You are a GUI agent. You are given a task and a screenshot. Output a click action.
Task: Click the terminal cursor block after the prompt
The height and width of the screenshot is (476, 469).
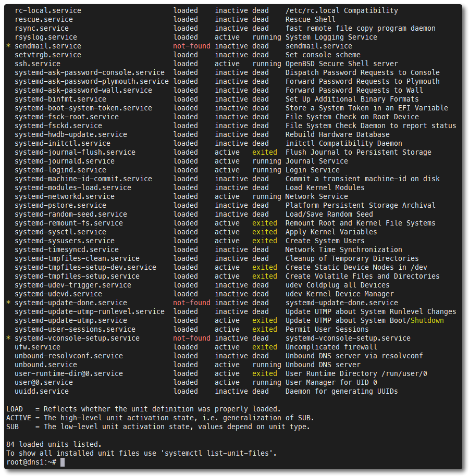click(x=63, y=462)
